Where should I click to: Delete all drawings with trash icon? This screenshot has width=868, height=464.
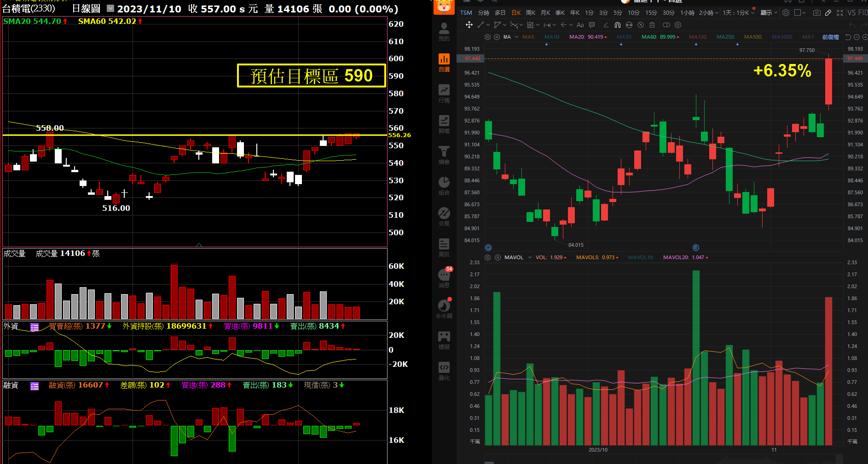coord(652,25)
